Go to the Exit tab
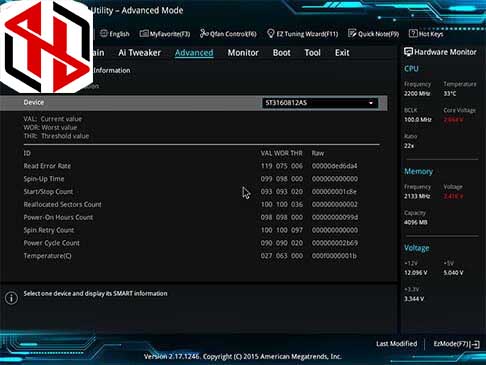486x365 pixels. [x=342, y=53]
